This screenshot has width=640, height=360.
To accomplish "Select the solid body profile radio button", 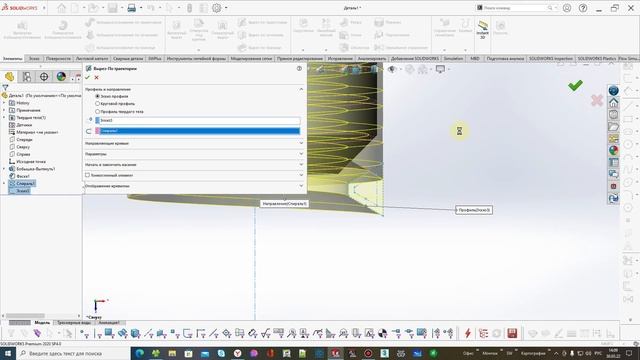I will pos(98,111).
